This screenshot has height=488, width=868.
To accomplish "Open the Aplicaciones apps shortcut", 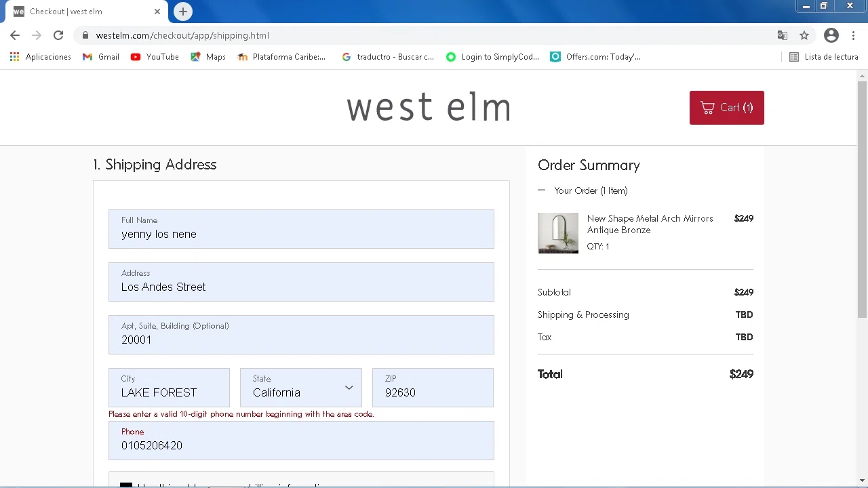I will 41,57.
